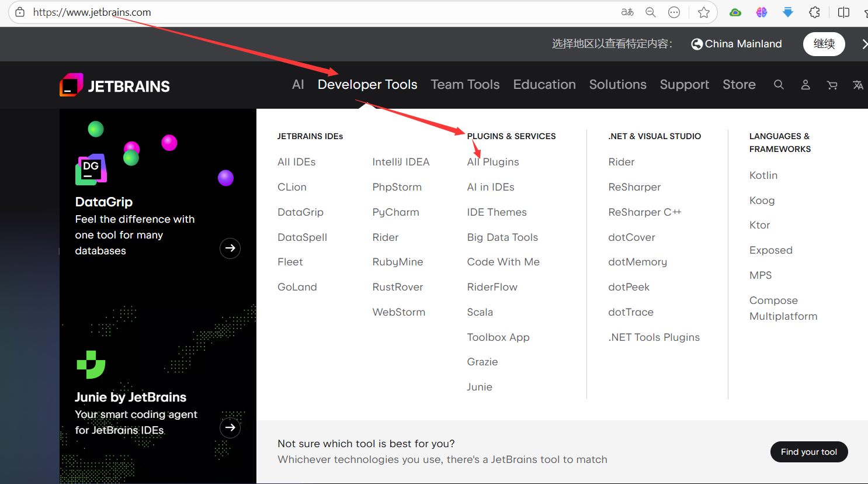Open the ReSharper C++ link
The height and width of the screenshot is (484, 868).
(645, 212)
